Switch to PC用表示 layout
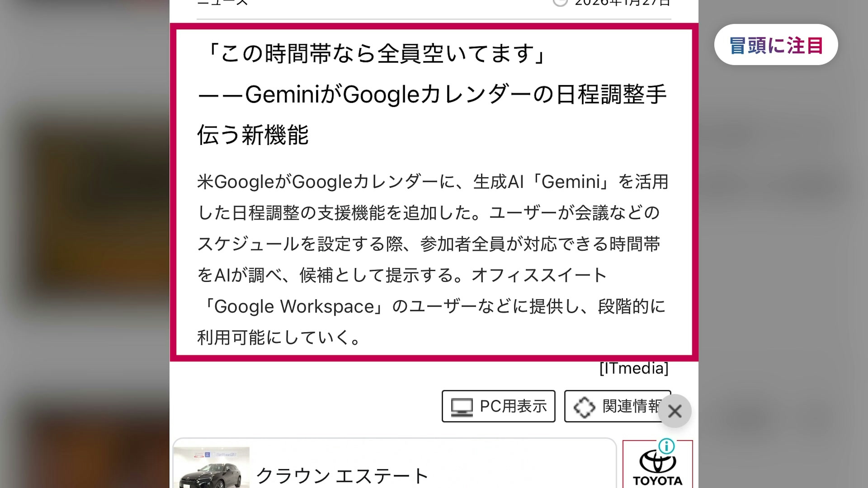The width and height of the screenshot is (868, 488). click(498, 406)
